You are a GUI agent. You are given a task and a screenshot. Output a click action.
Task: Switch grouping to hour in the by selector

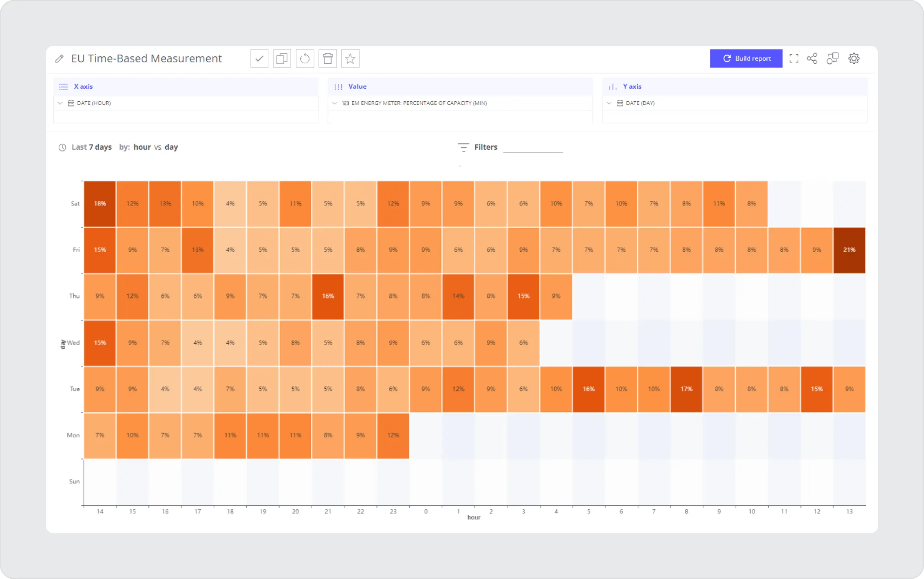tap(142, 147)
